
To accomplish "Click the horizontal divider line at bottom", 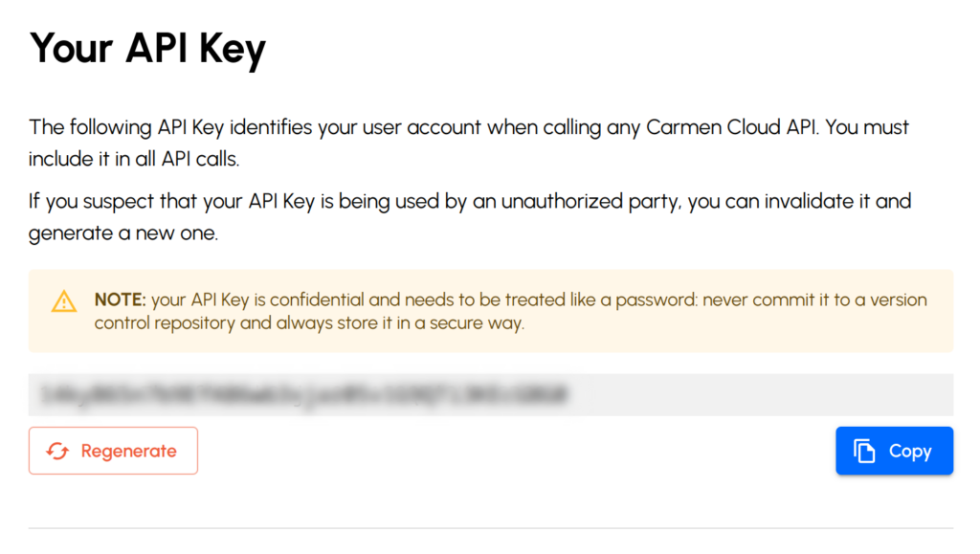I will pyautogui.click(x=491, y=528).
